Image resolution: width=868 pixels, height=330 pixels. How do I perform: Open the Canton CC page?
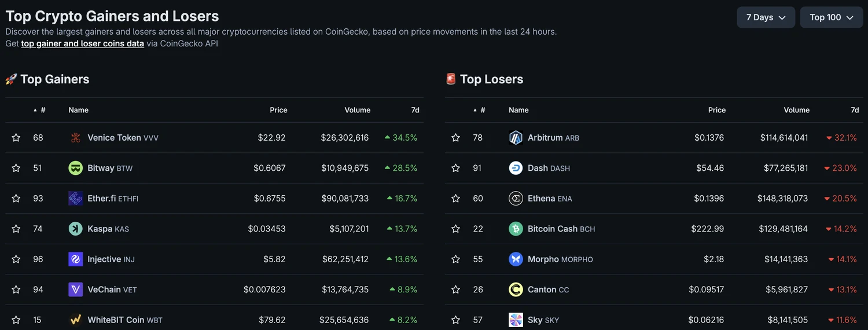point(548,289)
